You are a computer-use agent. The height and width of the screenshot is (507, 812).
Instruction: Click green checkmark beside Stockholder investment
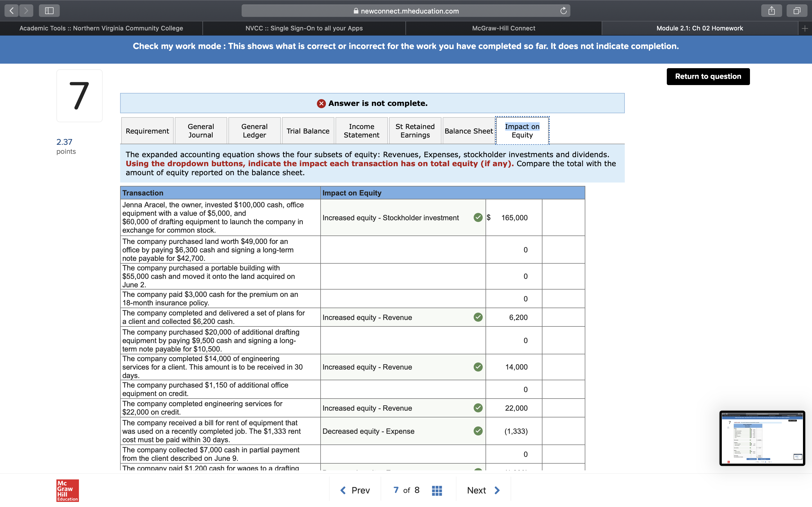pyautogui.click(x=478, y=218)
